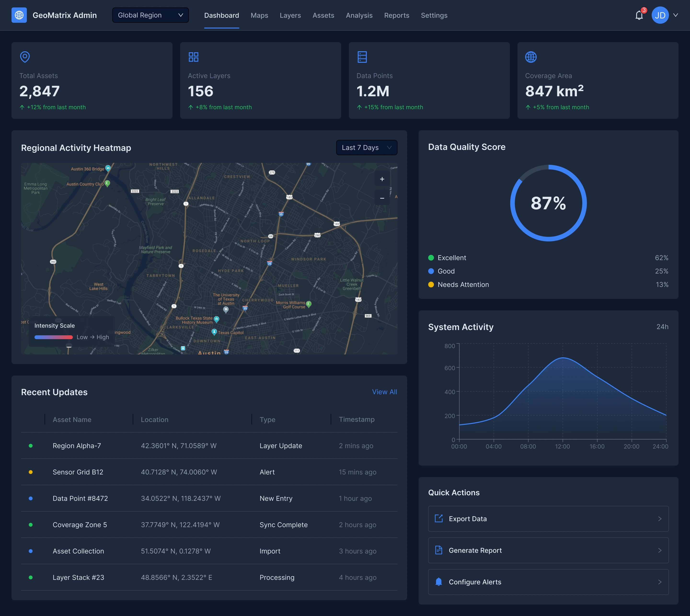Screen dimensions: 690x616
Task: Open the Analysis tab
Action: [x=359, y=16]
